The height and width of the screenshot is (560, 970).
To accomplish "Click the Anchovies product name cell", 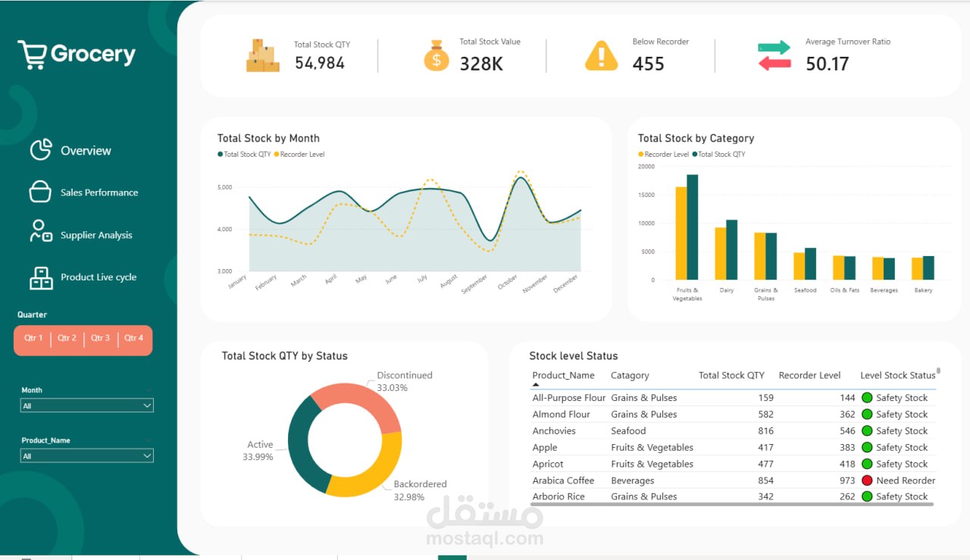I will click(554, 431).
